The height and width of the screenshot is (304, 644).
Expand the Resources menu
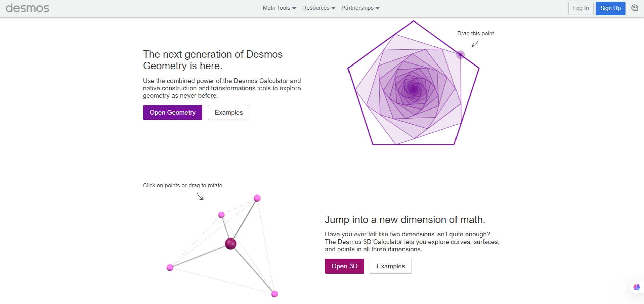(x=319, y=8)
